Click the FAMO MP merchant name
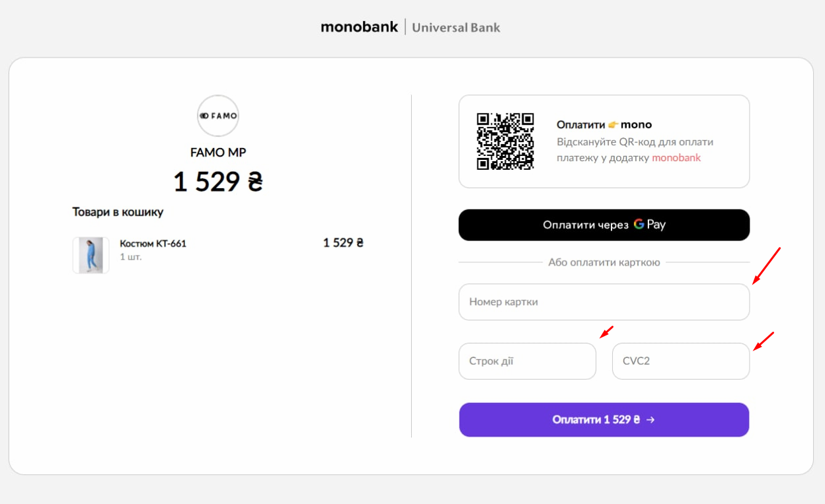 tap(218, 153)
